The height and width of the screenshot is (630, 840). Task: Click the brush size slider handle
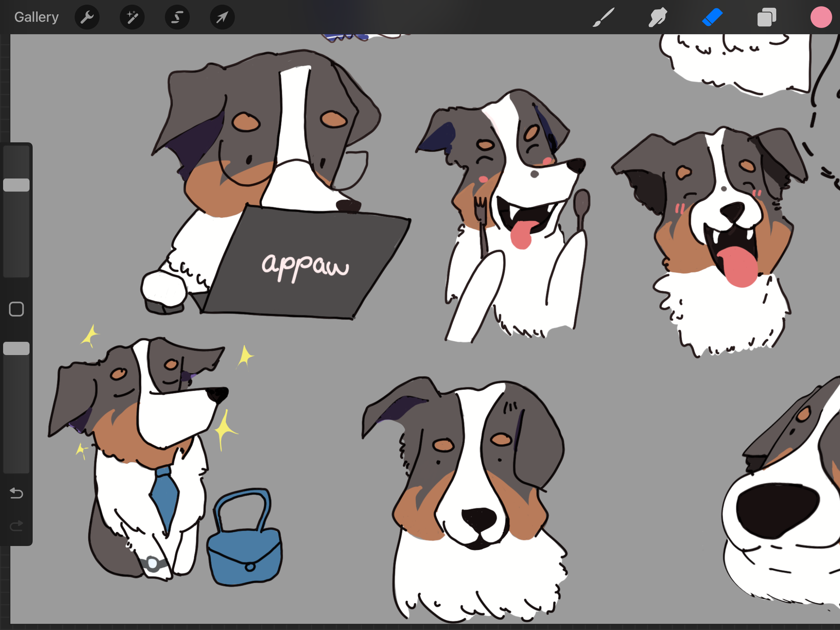point(17,185)
